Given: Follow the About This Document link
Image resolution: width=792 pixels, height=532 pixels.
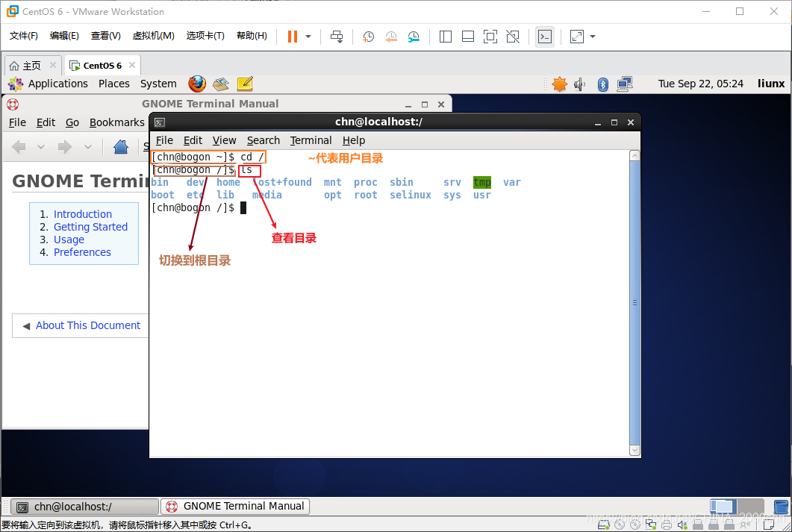Looking at the screenshot, I should click(88, 325).
